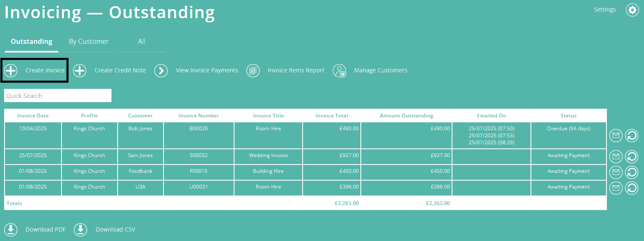This screenshot has height=241, width=644.
Task: Sort by the Invoice Number column header
Action: tap(199, 116)
